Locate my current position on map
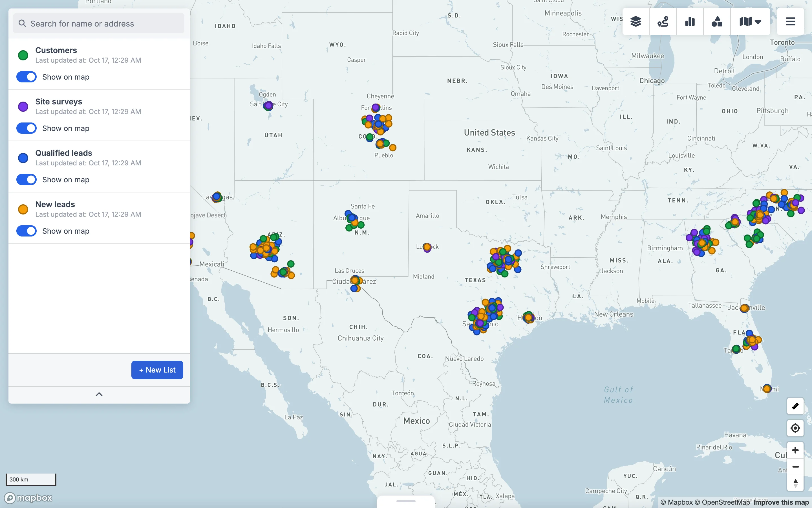 pyautogui.click(x=795, y=428)
